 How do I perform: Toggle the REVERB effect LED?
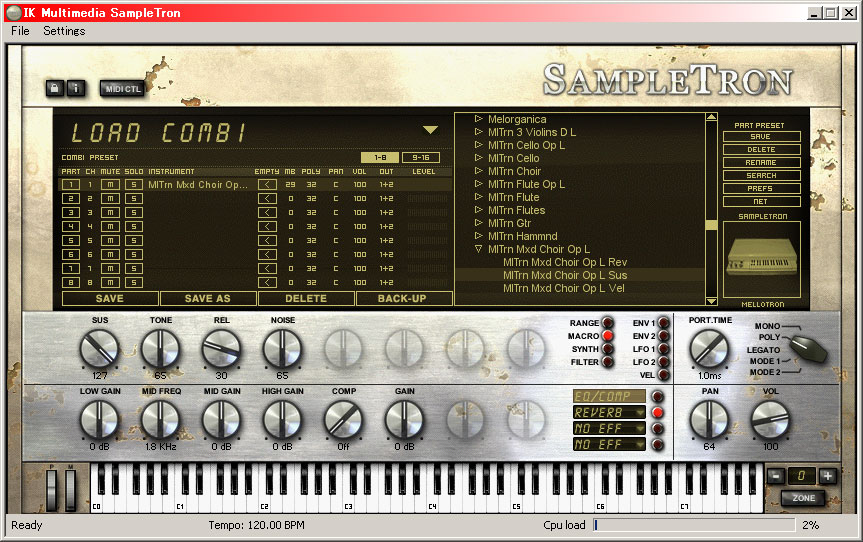click(x=657, y=413)
